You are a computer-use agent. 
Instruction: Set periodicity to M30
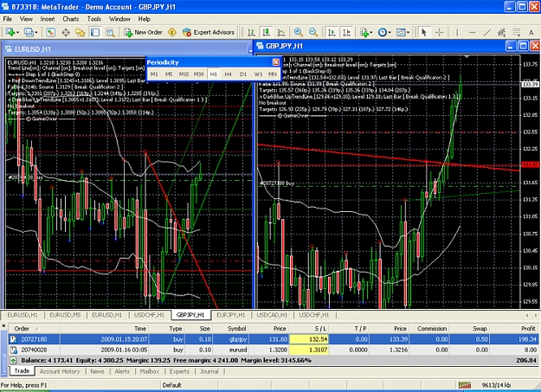[x=199, y=74]
